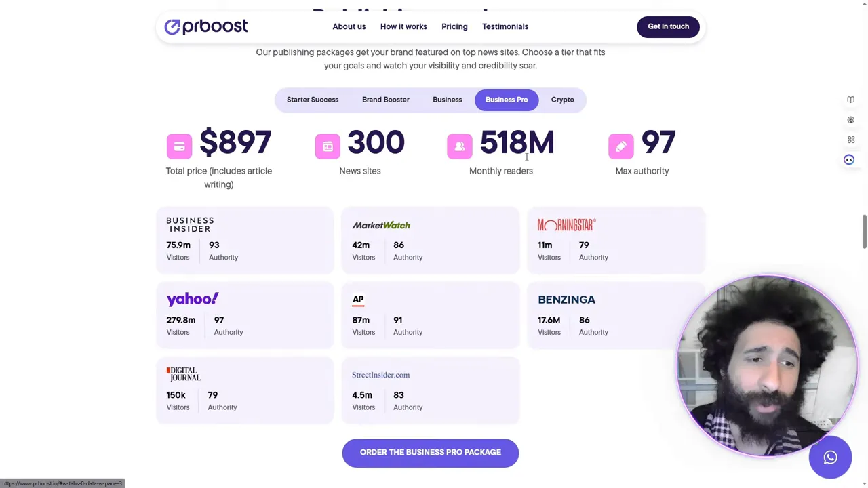Order the Business Pro package
This screenshot has width=868, height=488.
(431, 452)
